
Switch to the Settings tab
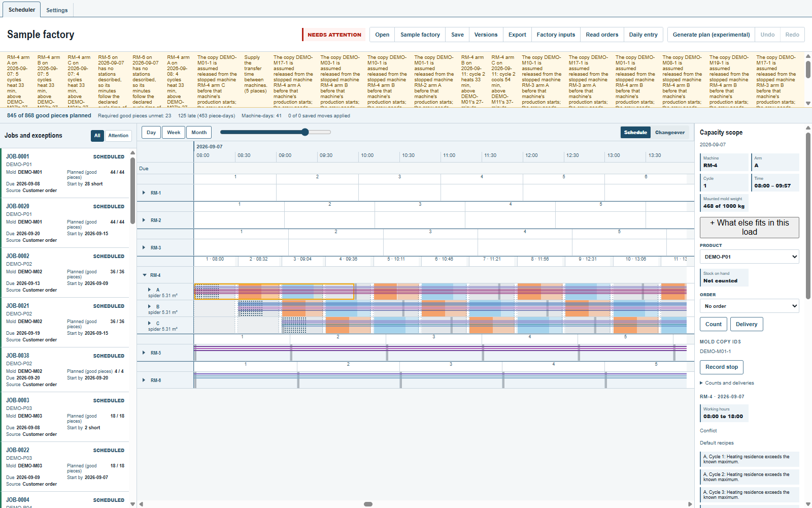click(x=57, y=10)
